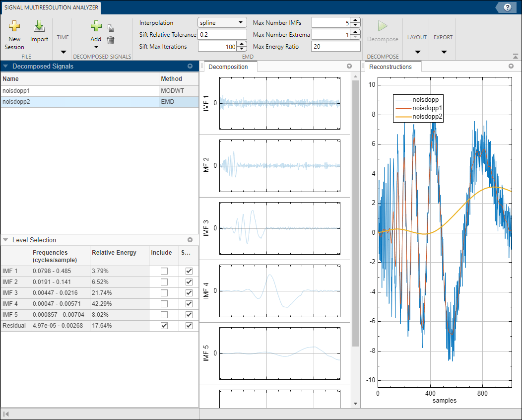Open the TIME section dropdown

tap(63, 52)
